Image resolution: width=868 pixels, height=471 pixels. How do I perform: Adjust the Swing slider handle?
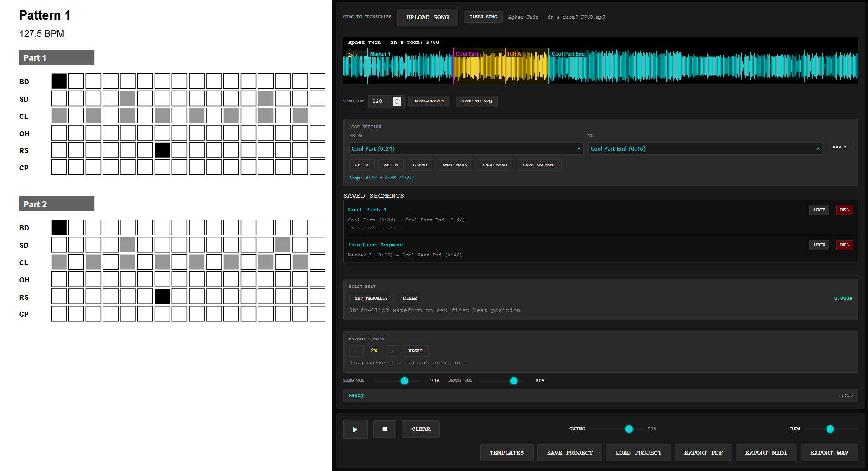tap(629, 429)
